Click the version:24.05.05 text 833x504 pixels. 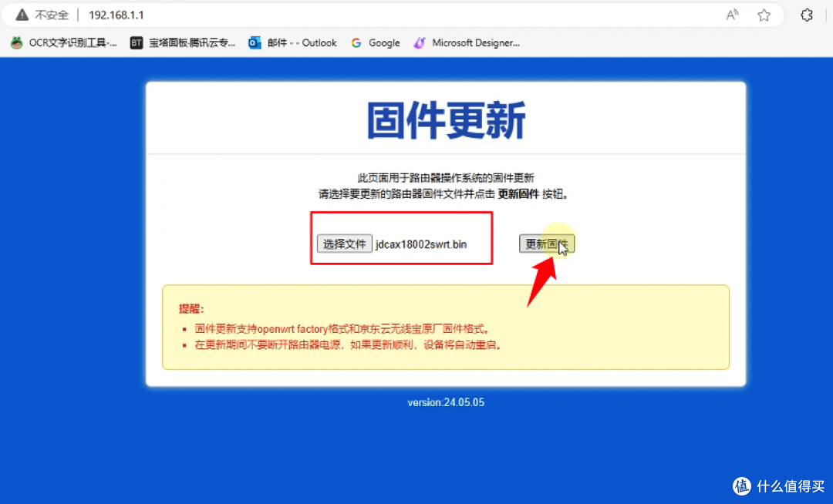click(x=446, y=402)
